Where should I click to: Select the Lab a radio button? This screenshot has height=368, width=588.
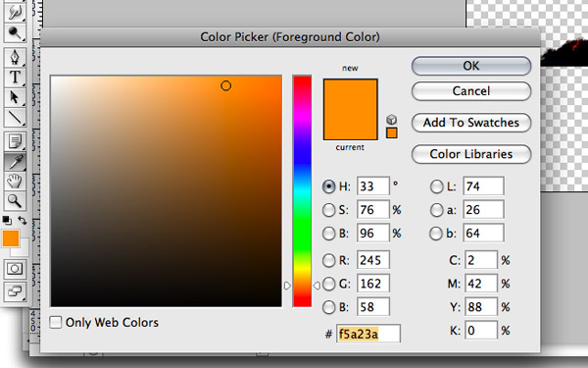(436, 210)
